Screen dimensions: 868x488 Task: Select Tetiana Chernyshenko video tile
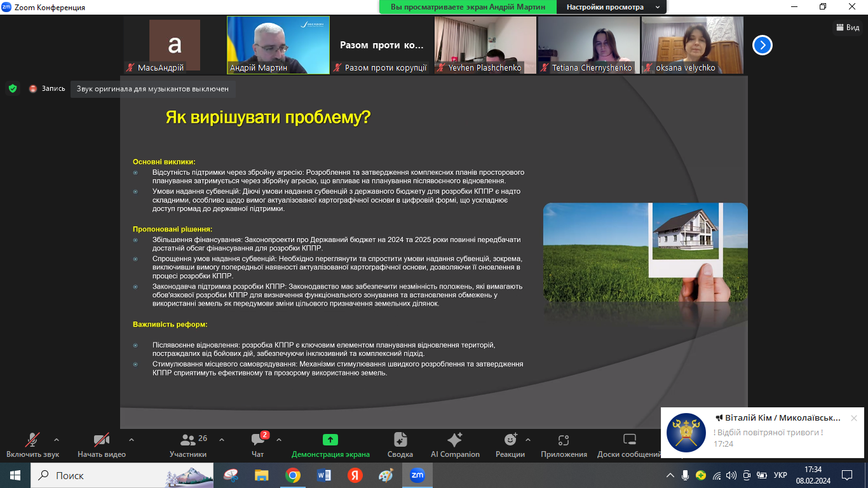(589, 45)
